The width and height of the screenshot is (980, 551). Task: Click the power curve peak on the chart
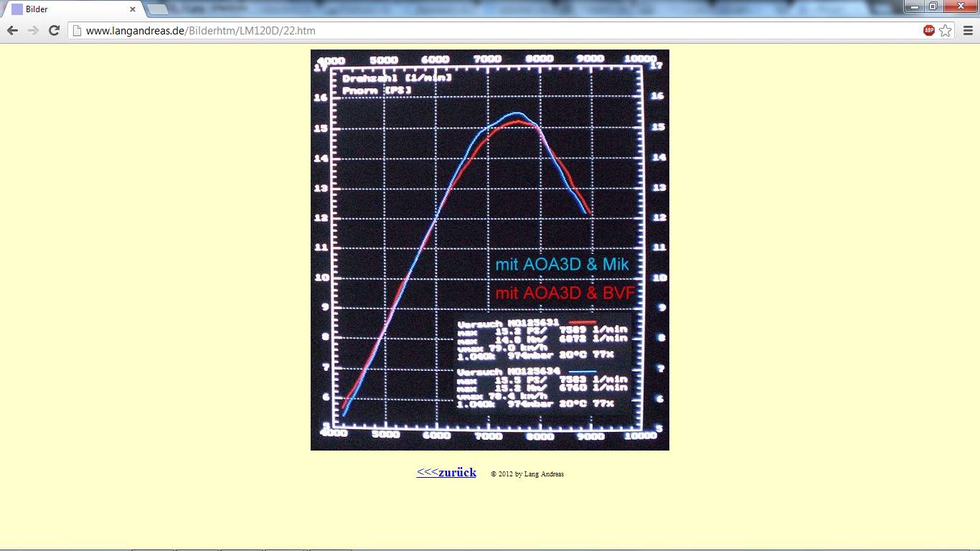coord(517,114)
